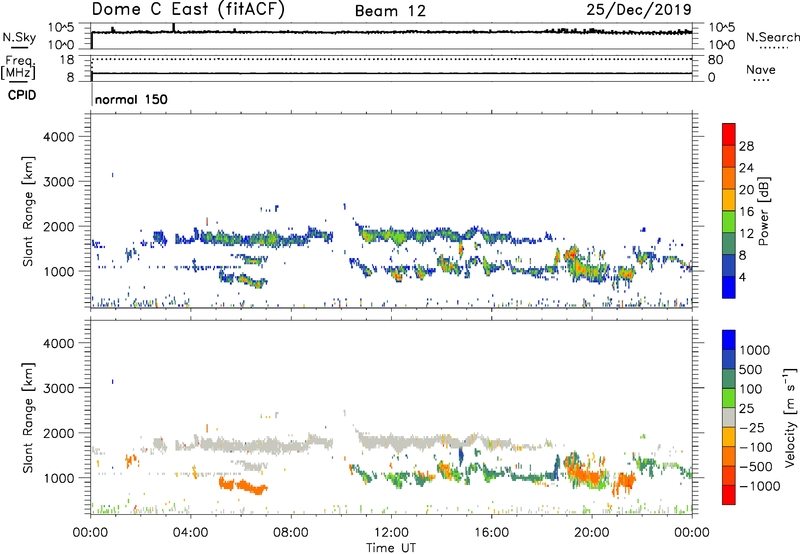
Task: Click the noise spike near 03:20 in top panel
Action: click(x=174, y=28)
